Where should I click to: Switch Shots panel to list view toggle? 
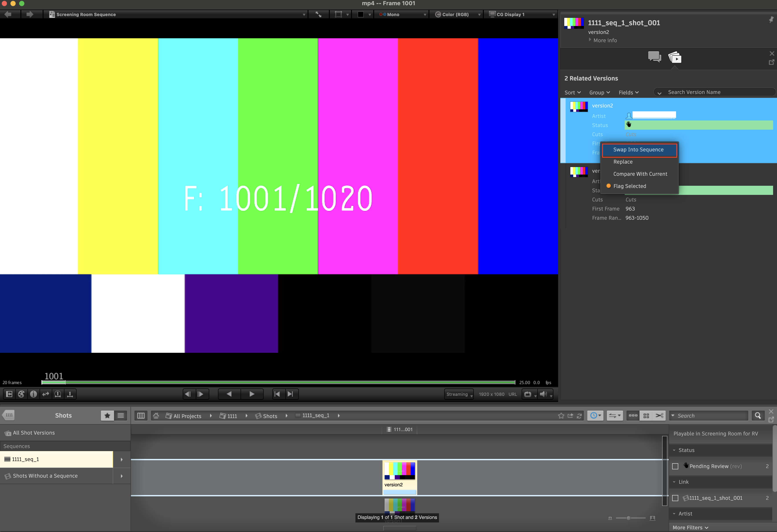pos(120,415)
